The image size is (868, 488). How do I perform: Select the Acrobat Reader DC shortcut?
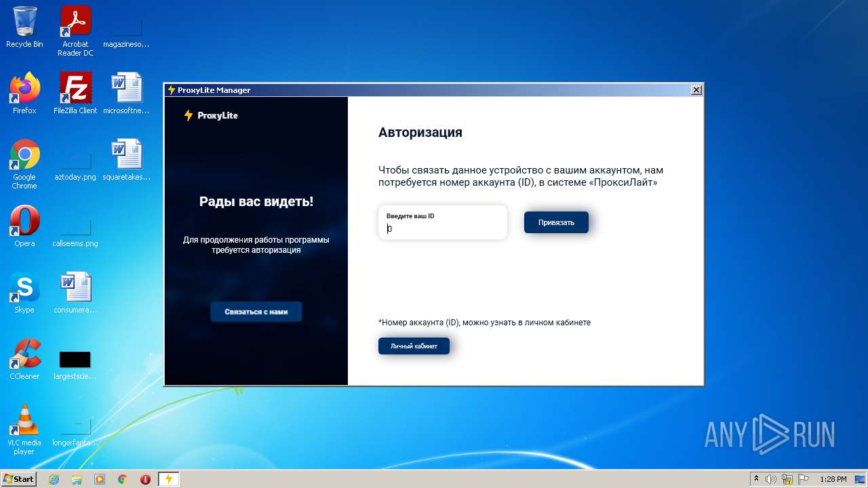point(75,31)
